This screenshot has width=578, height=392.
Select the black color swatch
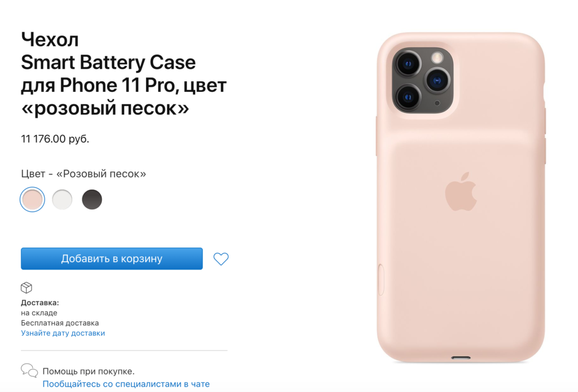tap(92, 200)
